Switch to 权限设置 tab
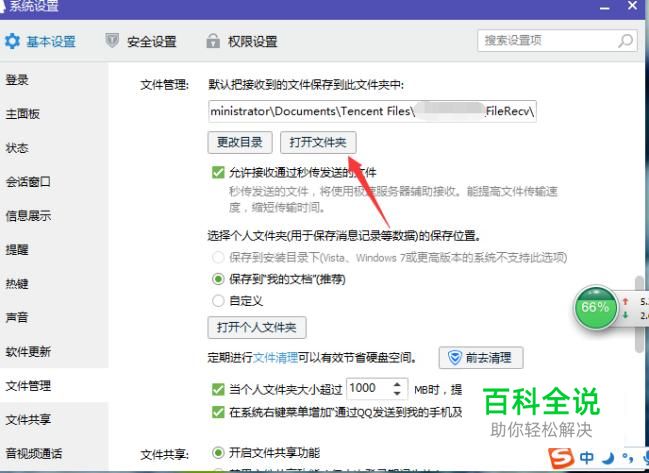This screenshot has height=473, width=649. 242,41
